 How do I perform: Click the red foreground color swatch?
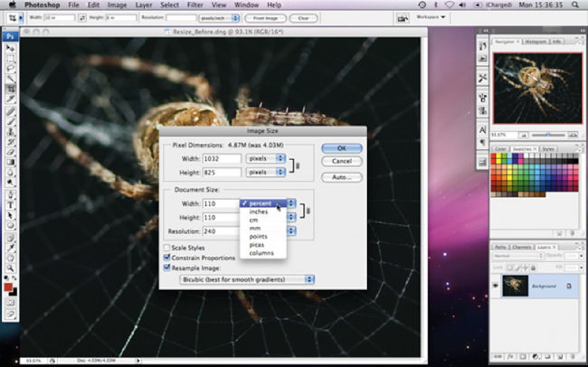coord(8,287)
